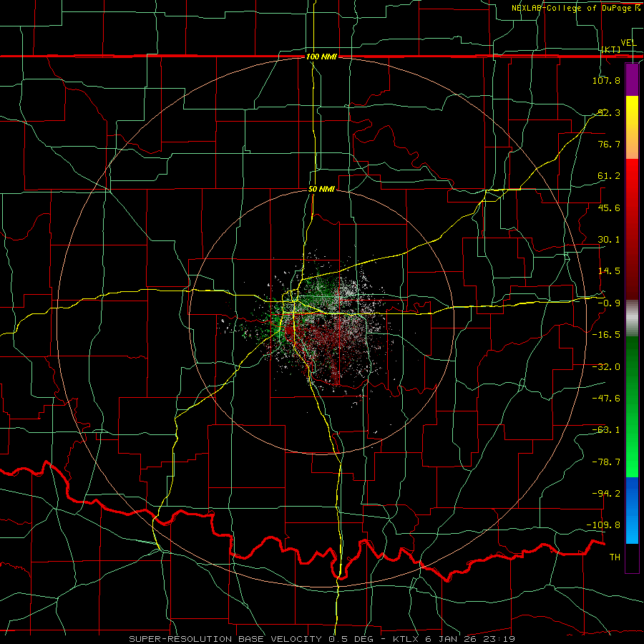Click the -0.9 velocity scale value

point(609,303)
